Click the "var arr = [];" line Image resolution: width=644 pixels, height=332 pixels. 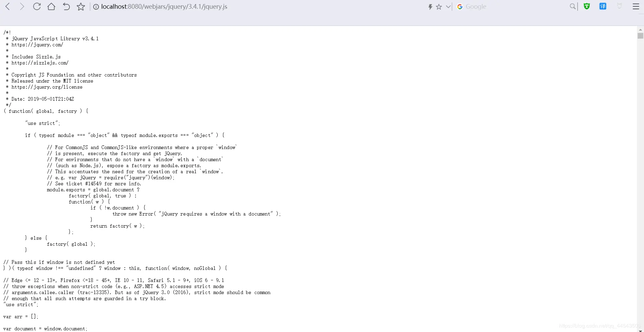[x=21, y=317]
